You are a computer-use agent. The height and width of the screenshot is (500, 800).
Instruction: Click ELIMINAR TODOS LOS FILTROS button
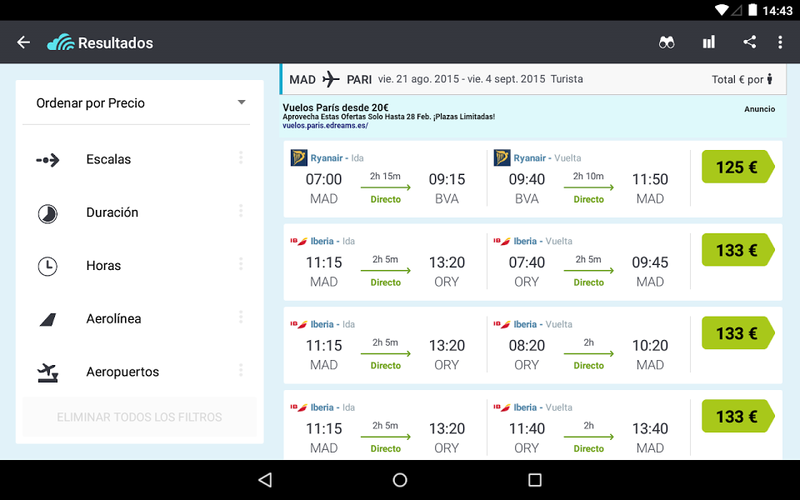point(139,417)
